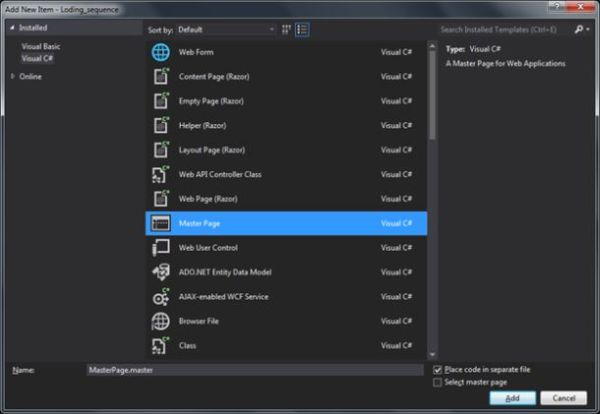
Task: Expand the Online tree node
Action: tap(13, 77)
